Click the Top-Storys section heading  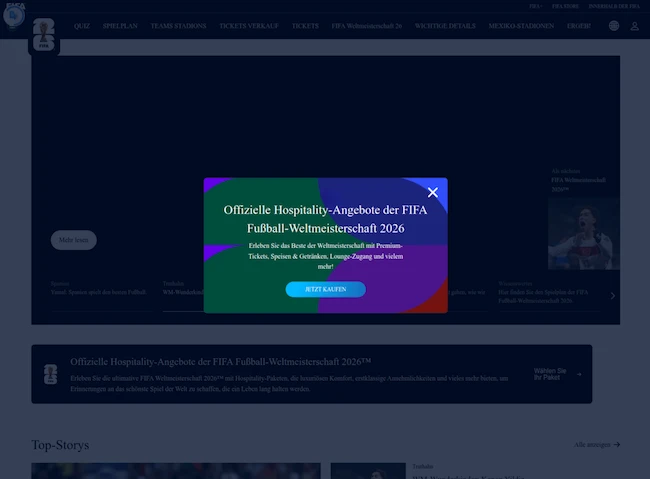coord(60,445)
